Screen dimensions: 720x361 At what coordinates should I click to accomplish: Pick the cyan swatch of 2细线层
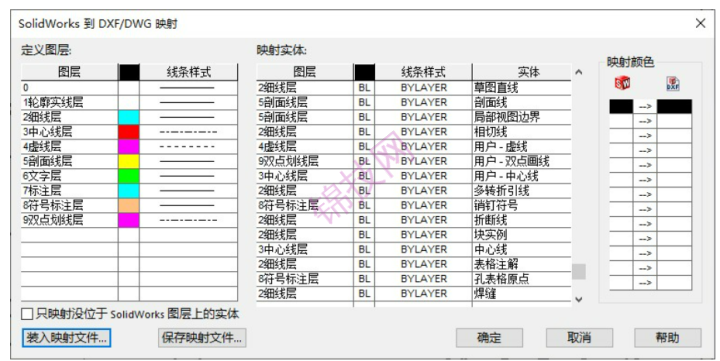pyautogui.click(x=129, y=117)
